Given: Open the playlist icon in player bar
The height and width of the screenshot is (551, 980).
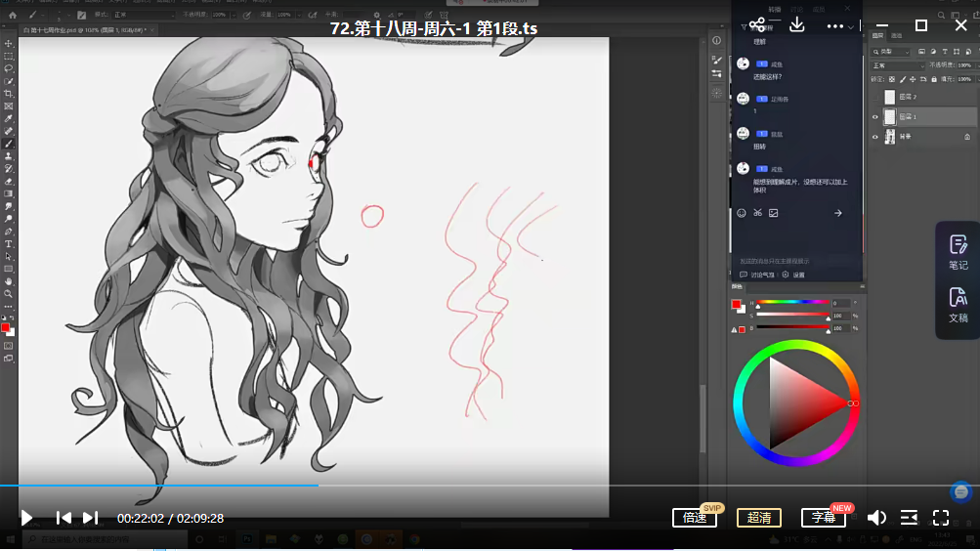Looking at the screenshot, I should [x=909, y=518].
